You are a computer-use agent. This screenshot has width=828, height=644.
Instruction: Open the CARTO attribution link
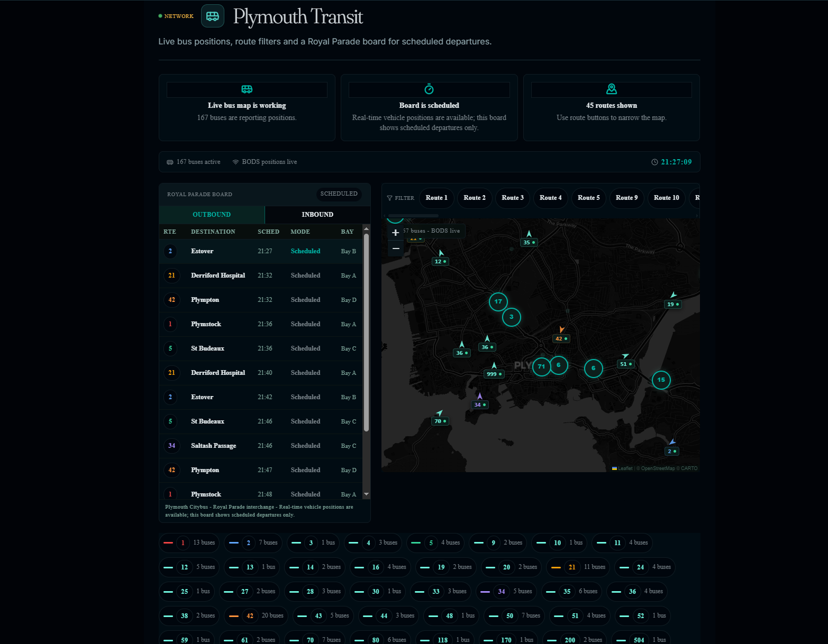pyautogui.click(x=689, y=468)
